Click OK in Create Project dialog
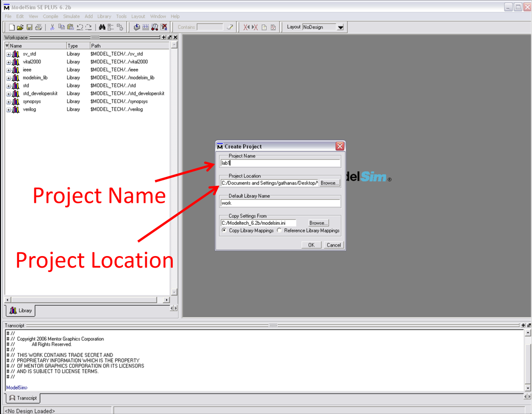This screenshot has height=414, width=532. 311,245
